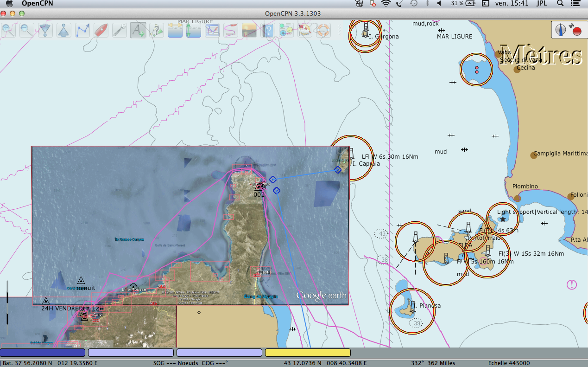Click the '332° 362 Milles' status field
588x367 pixels.
click(x=433, y=363)
